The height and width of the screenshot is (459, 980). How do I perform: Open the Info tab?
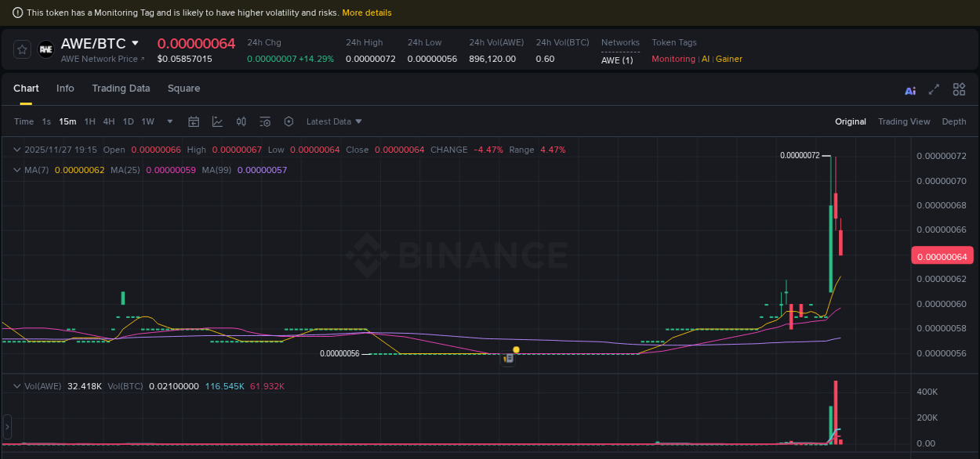pyautogui.click(x=65, y=89)
